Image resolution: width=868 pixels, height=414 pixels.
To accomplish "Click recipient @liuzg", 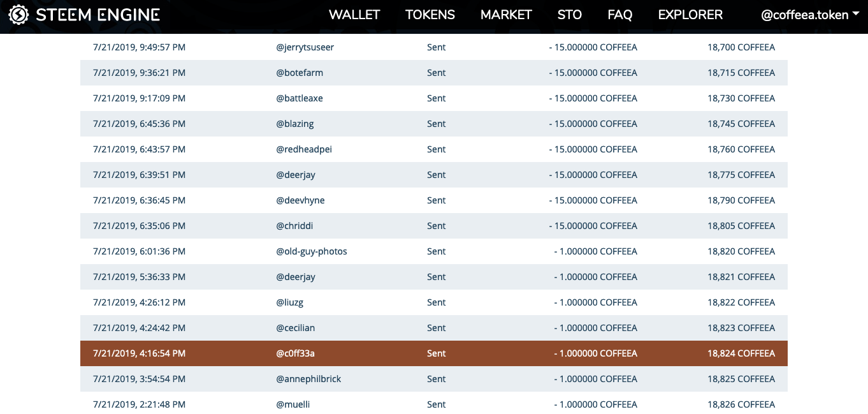I will [291, 302].
